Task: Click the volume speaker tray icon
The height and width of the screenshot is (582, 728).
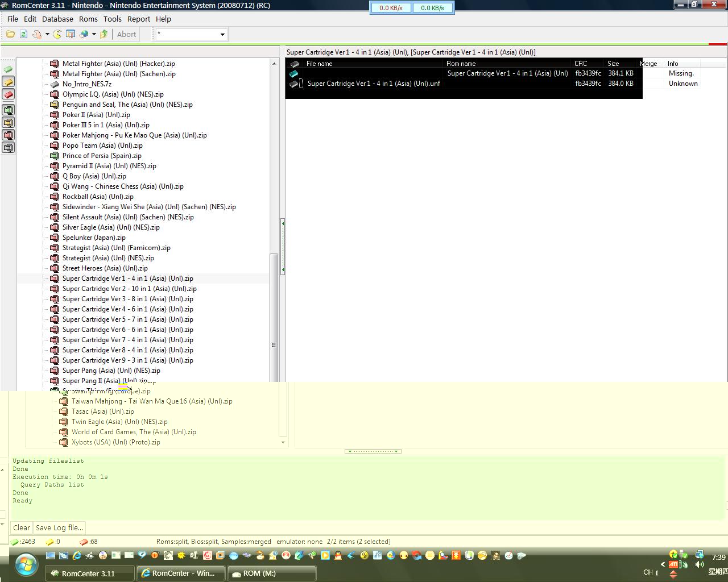Action: (x=700, y=564)
